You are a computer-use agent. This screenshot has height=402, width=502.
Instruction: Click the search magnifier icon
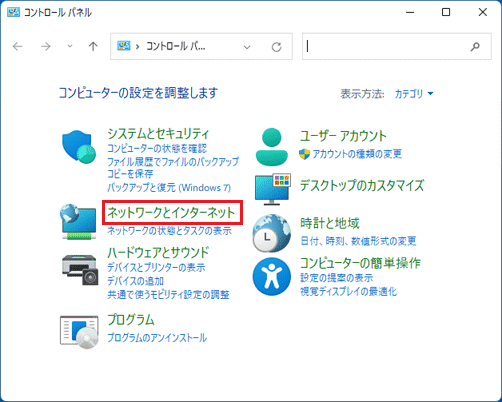click(x=475, y=47)
